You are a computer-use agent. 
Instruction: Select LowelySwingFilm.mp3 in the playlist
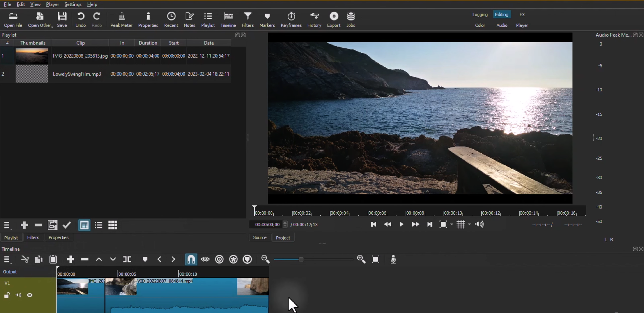click(77, 74)
